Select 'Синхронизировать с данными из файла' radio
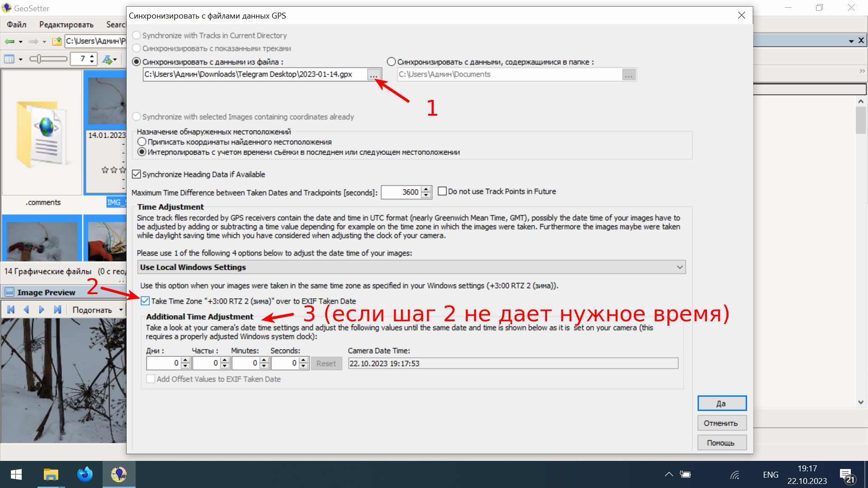Viewport: 868px width, 488px height. click(136, 62)
